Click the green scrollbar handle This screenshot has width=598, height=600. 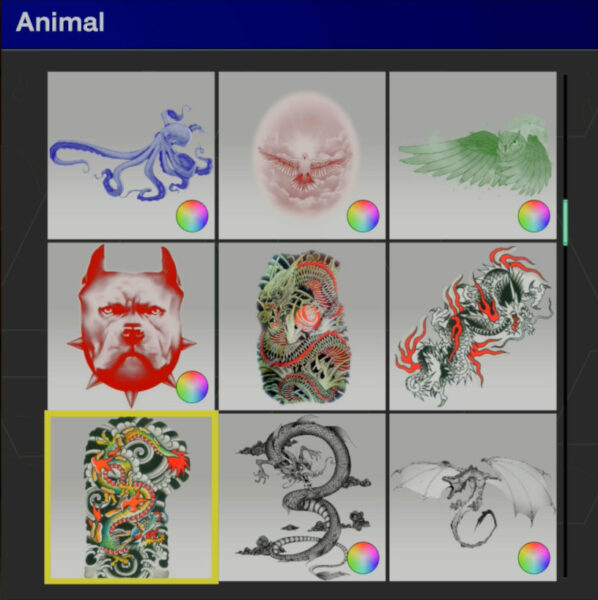(565, 222)
